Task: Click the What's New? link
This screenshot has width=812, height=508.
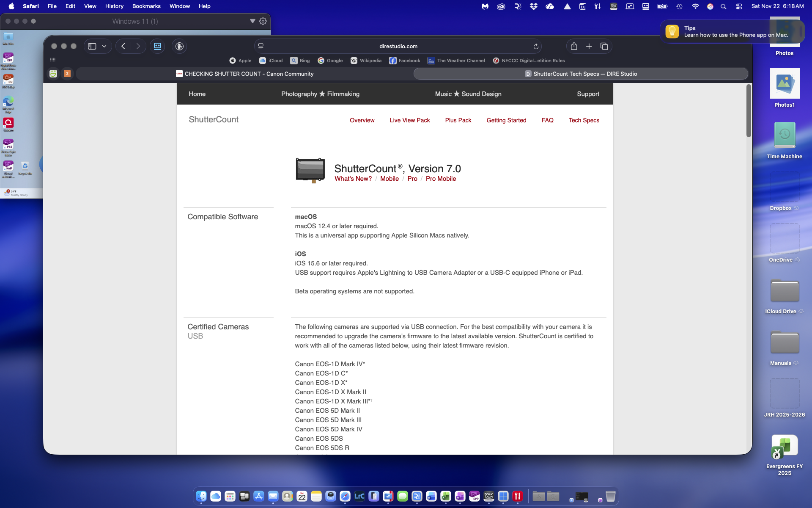Action: coord(353,179)
